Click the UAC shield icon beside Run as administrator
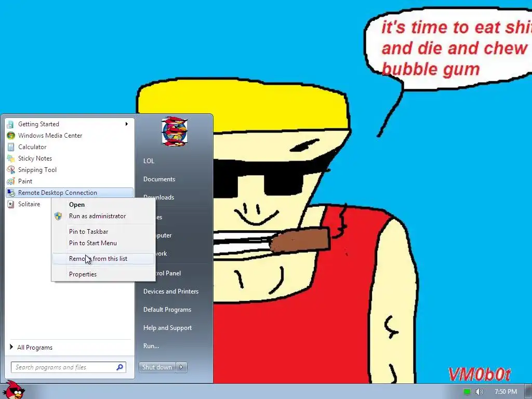532x399 pixels. coord(58,216)
